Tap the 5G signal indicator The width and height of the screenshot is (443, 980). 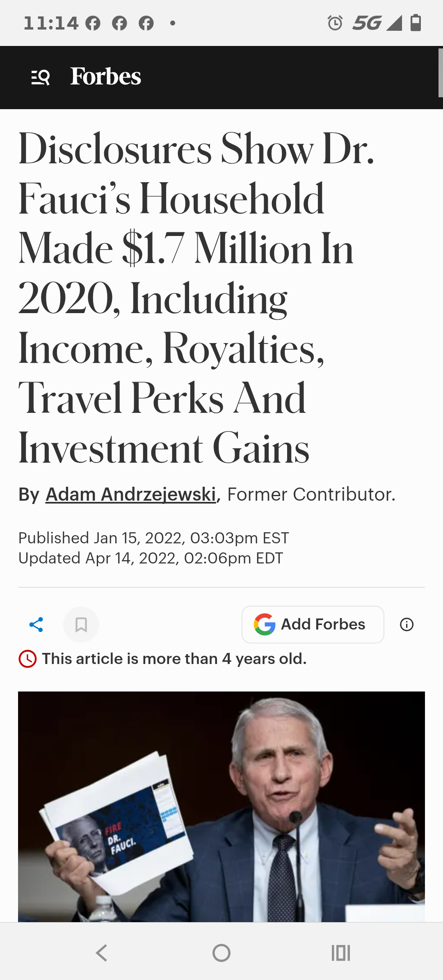367,23
